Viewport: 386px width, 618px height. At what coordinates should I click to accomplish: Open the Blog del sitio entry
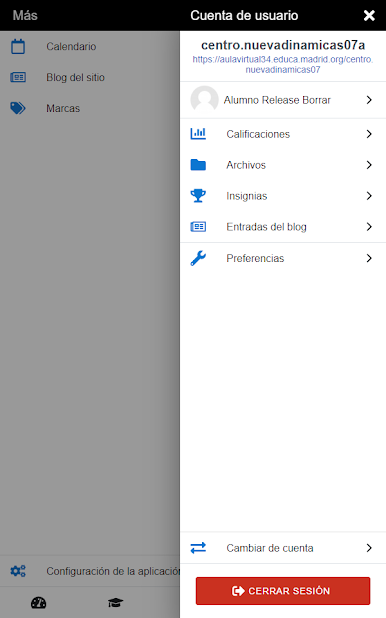90,77
